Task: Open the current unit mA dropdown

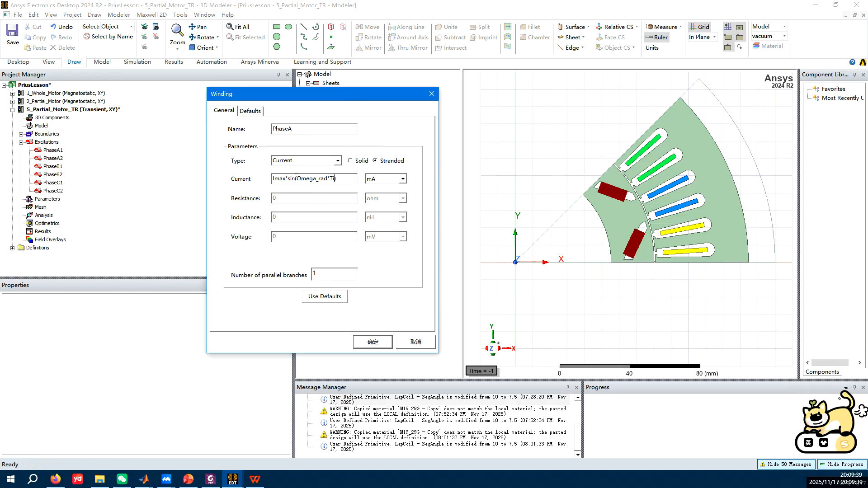Action: [x=402, y=179]
